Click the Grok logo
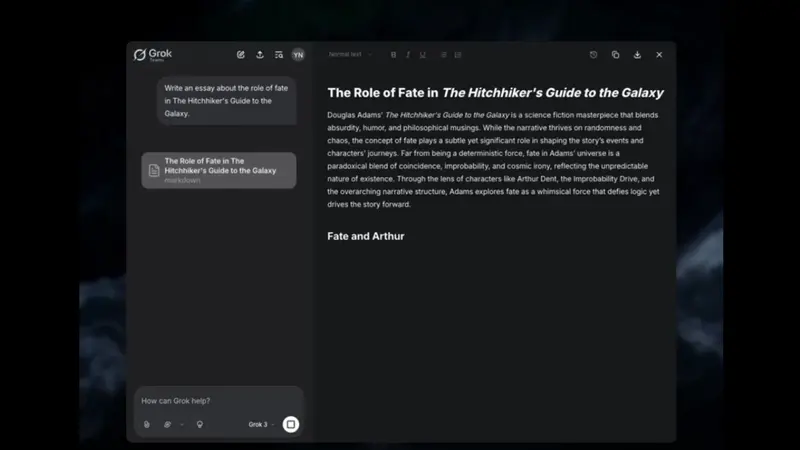 153,55
